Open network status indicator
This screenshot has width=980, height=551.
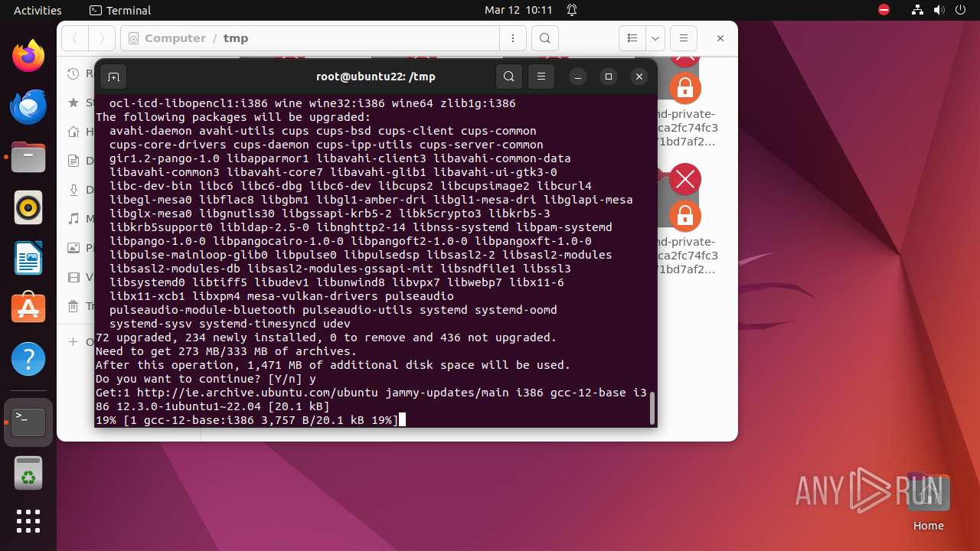click(918, 10)
